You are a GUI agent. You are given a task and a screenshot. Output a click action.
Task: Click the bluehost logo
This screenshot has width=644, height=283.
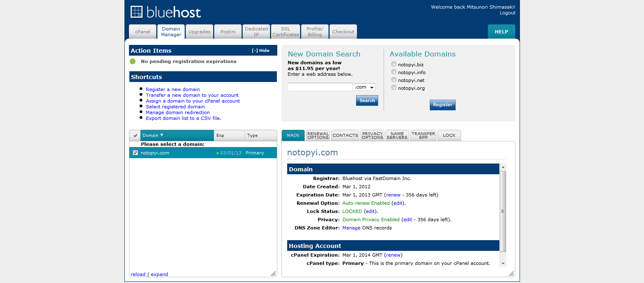point(165,12)
